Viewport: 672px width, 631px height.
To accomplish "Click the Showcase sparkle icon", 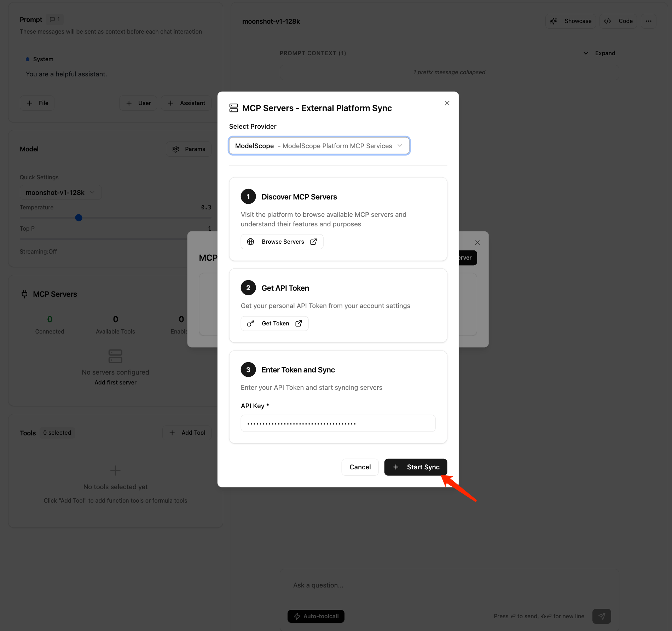I will click(554, 21).
